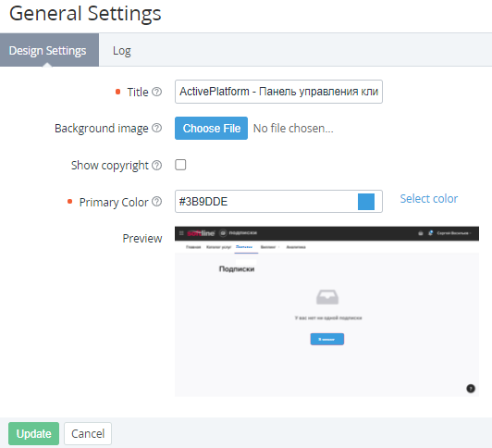Click the help icon next to Title
492x448 pixels.
click(156, 92)
